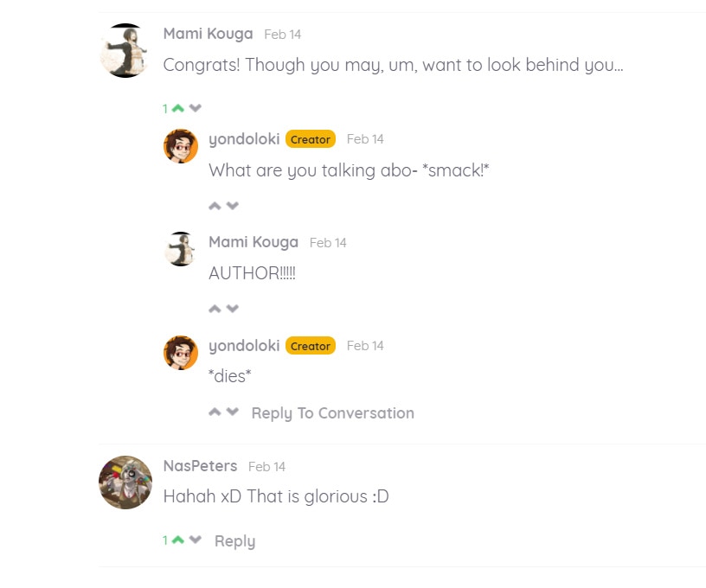Open Mami Kouga's avatar on top comment
Viewport: 706px width, 588px height.
coord(125,50)
